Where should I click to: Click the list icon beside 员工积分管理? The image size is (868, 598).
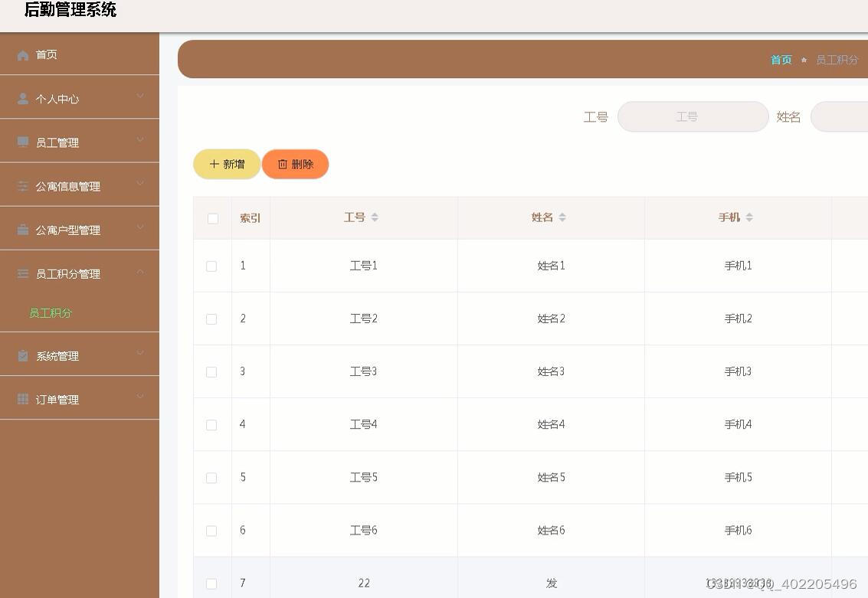point(23,273)
